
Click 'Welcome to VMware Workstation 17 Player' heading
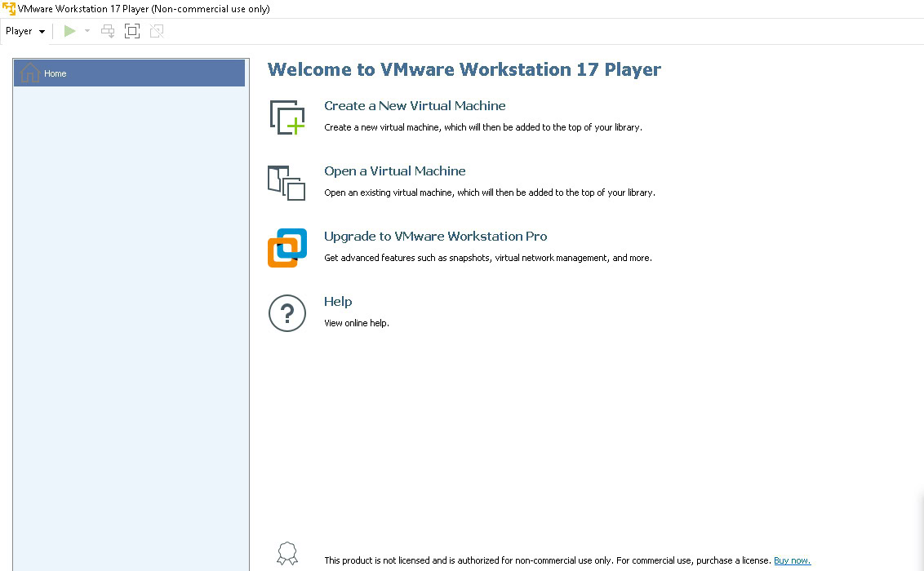click(464, 69)
